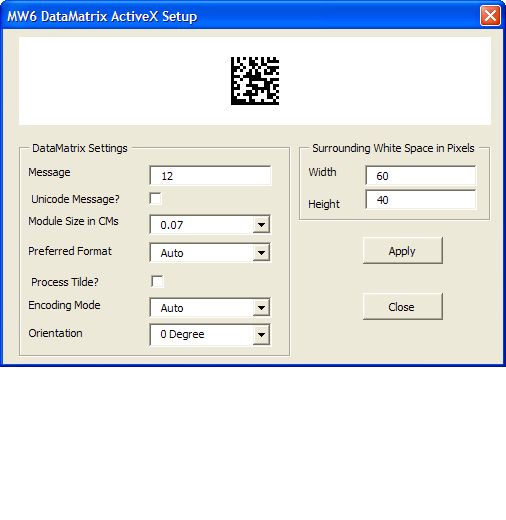This screenshot has height=520, width=506.
Task: Click the Unicode Message? label text
Action: [x=75, y=199]
